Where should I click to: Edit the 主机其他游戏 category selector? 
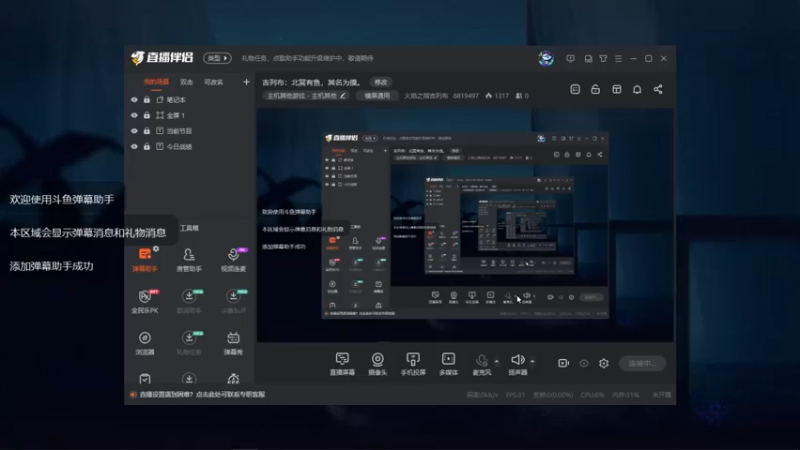pos(306,95)
